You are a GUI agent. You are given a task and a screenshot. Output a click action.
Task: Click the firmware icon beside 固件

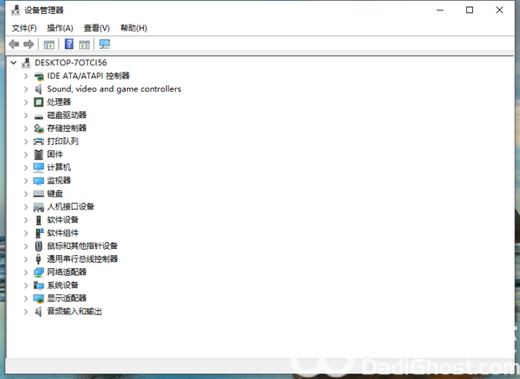coord(39,154)
